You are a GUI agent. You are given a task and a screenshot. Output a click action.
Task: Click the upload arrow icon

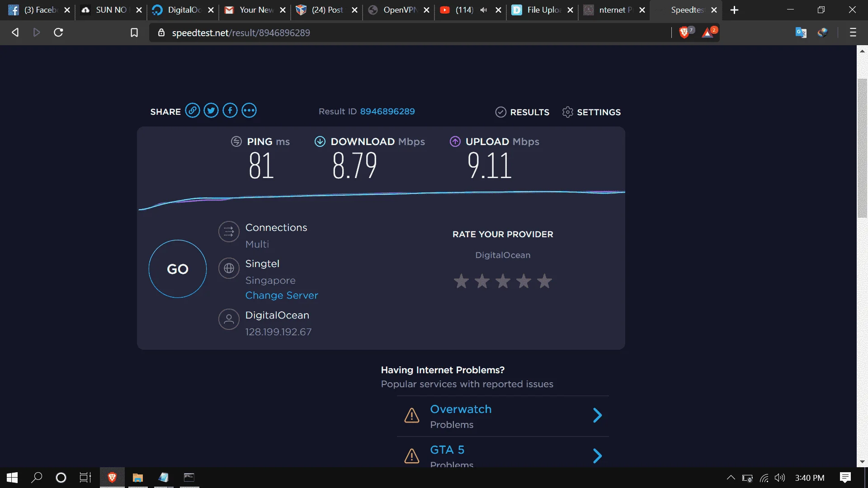455,141
